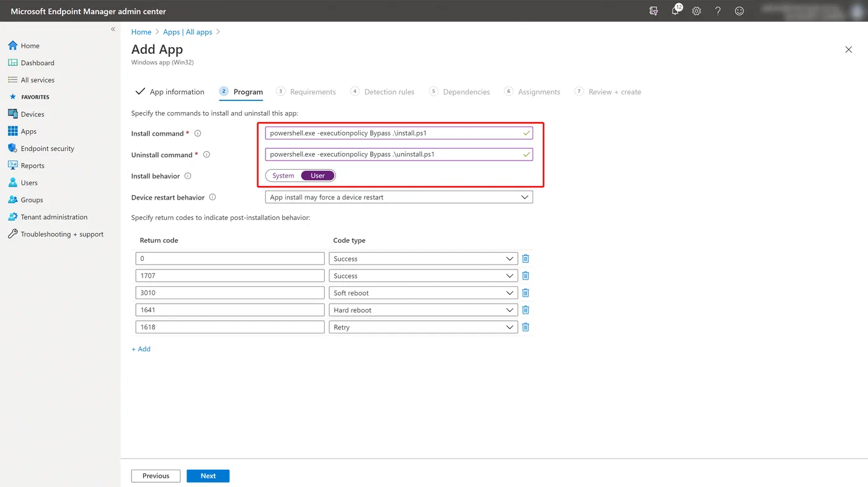Click the FAVORITES star heading
868x487 pixels.
coord(29,97)
